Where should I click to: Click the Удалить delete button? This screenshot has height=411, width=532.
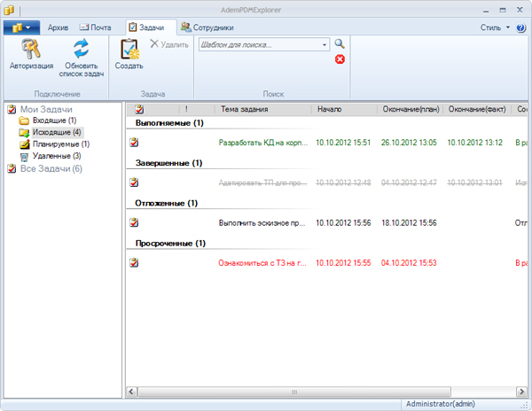coord(169,44)
